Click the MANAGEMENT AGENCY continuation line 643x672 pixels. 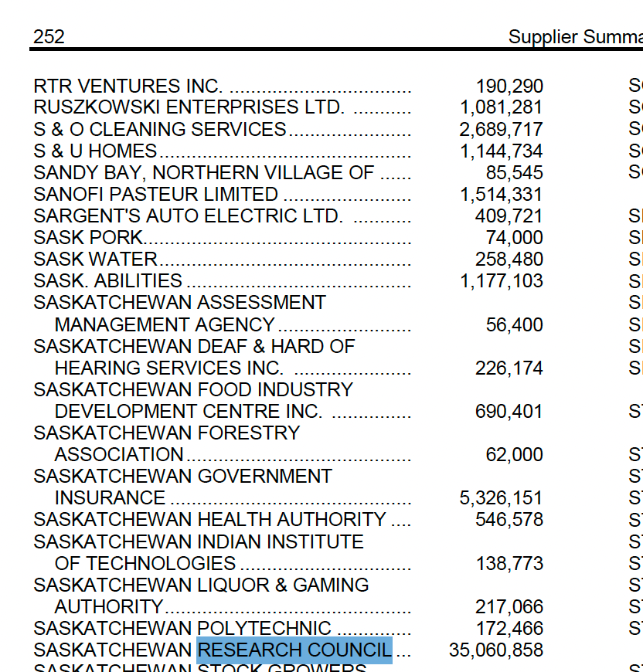click(x=165, y=324)
